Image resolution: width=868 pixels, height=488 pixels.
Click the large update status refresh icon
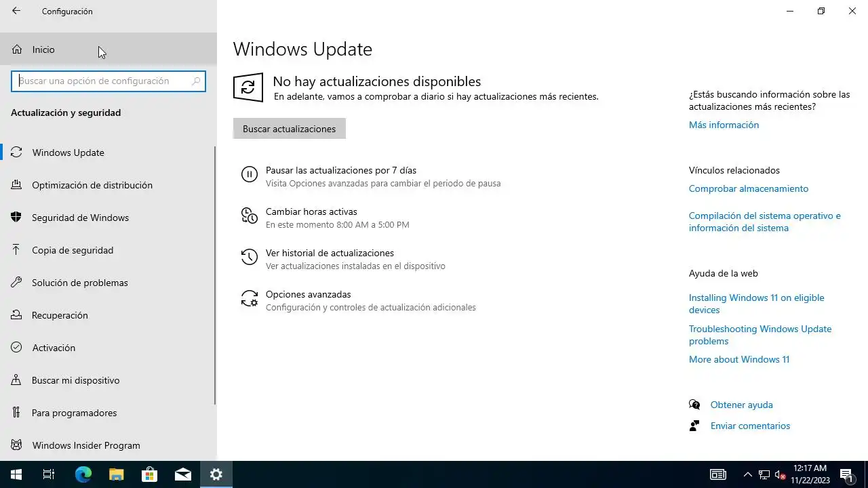[248, 87]
